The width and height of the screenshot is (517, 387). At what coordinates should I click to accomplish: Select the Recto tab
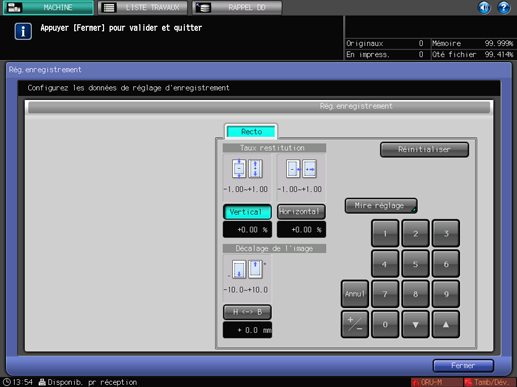point(251,132)
